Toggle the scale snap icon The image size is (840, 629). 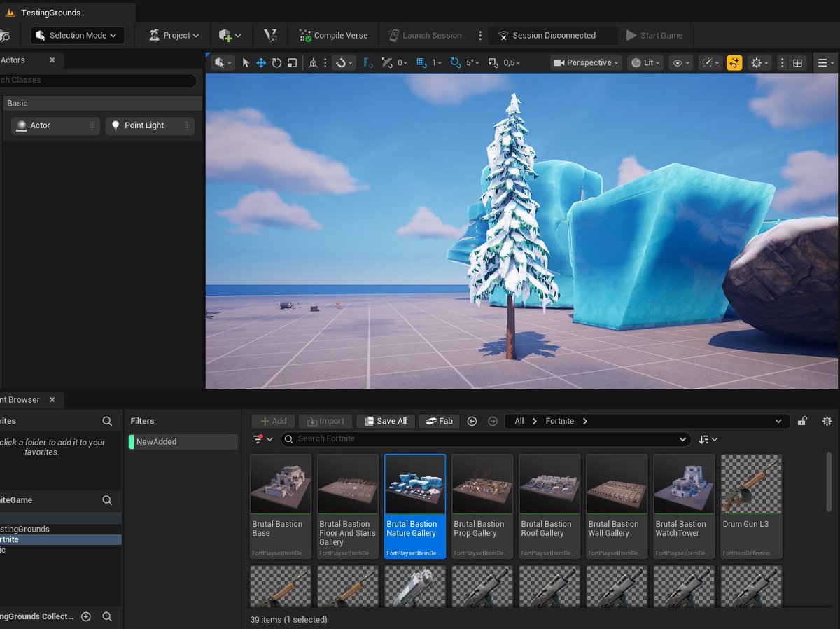pos(493,63)
